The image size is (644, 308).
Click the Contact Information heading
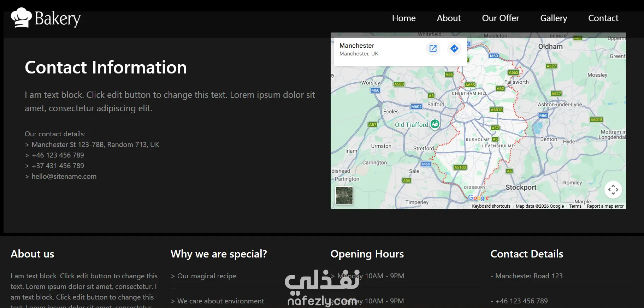click(106, 67)
